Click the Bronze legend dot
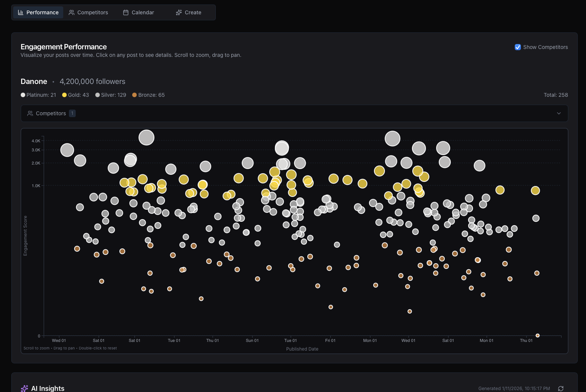The width and height of the screenshot is (586, 392). point(134,95)
